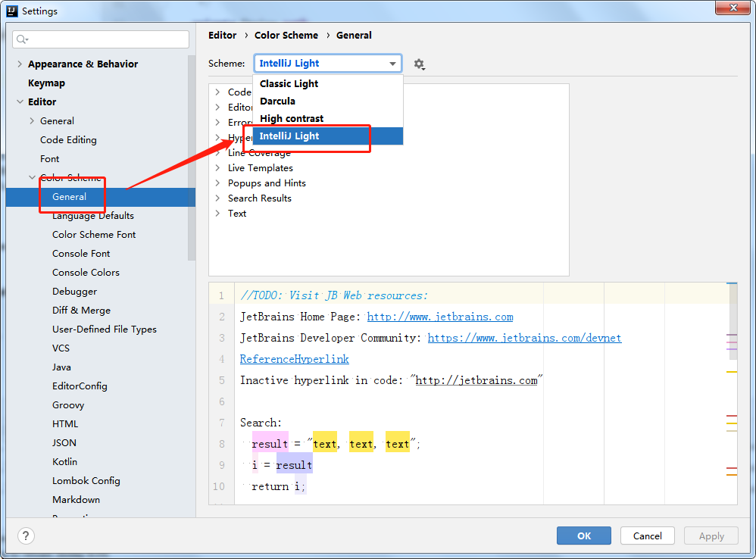Click the preview editor vertical scrollbar
Screen dimensions: 756x559
click(733, 323)
